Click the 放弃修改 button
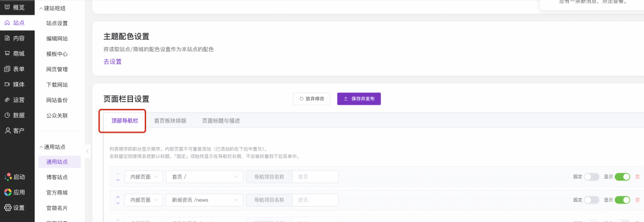 (x=312, y=99)
